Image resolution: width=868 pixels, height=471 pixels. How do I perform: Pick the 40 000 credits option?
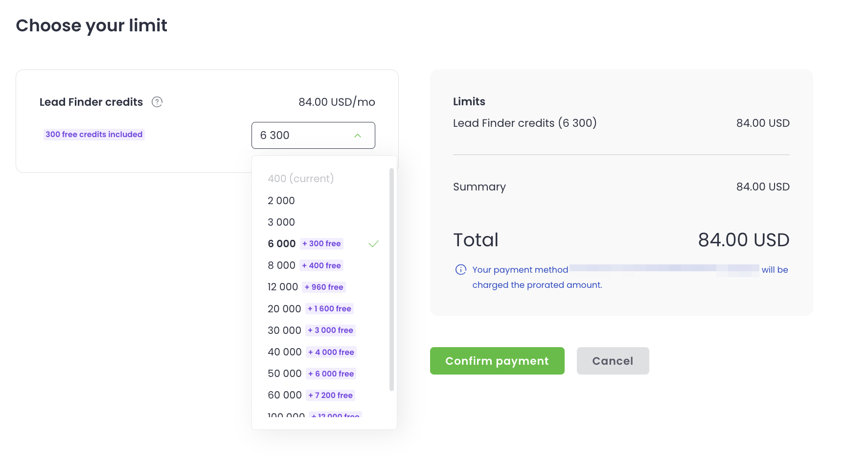285,352
